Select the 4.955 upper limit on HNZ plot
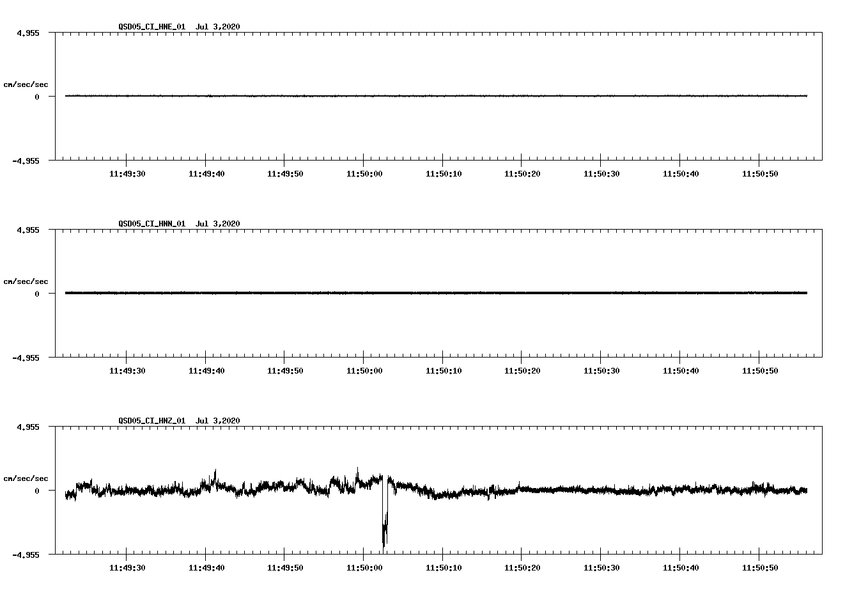Image resolution: width=868 pixels, height=591 pixels. [27, 427]
